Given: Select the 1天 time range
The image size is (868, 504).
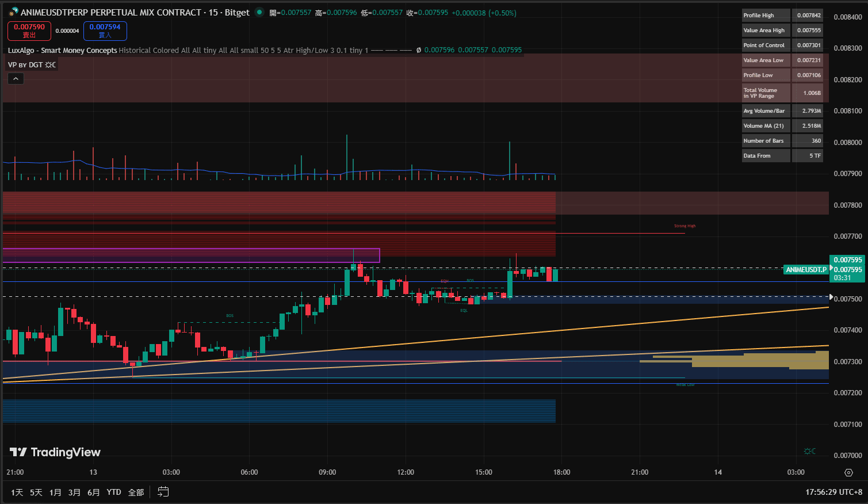Looking at the screenshot, I should (17, 492).
